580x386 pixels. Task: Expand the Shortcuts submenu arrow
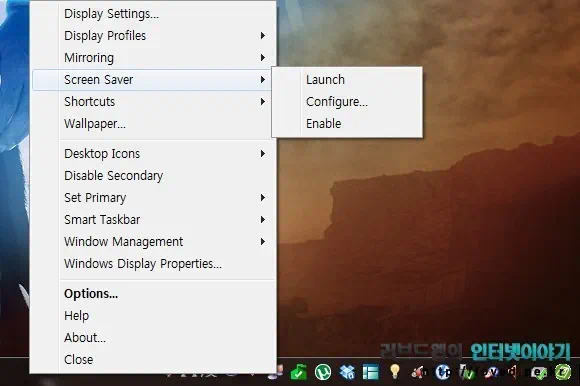tap(263, 102)
